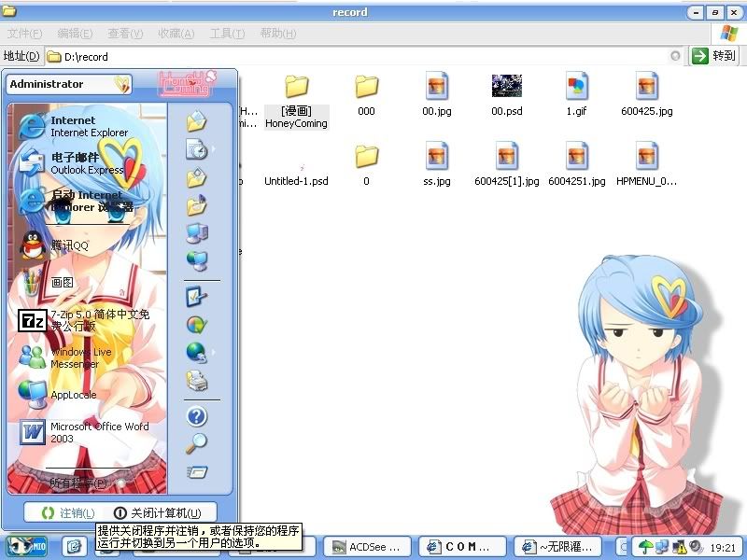The height and width of the screenshot is (560, 747).
Task: Select folder named 0
Action: coord(366,166)
